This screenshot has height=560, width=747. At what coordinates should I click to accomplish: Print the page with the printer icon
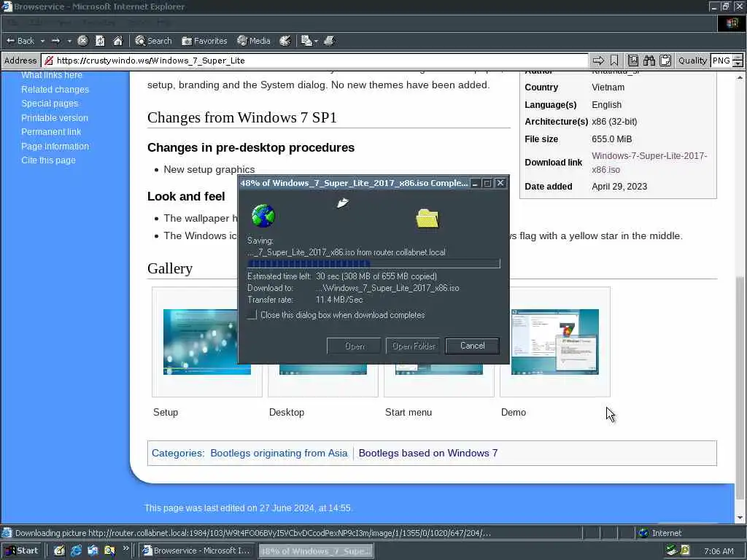click(x=329, y=41)
